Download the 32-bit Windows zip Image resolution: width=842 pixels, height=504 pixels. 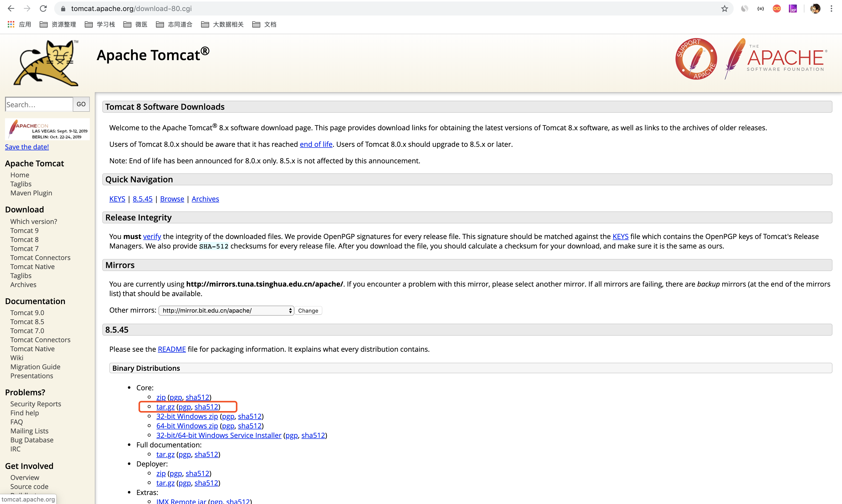coord(187,416)
